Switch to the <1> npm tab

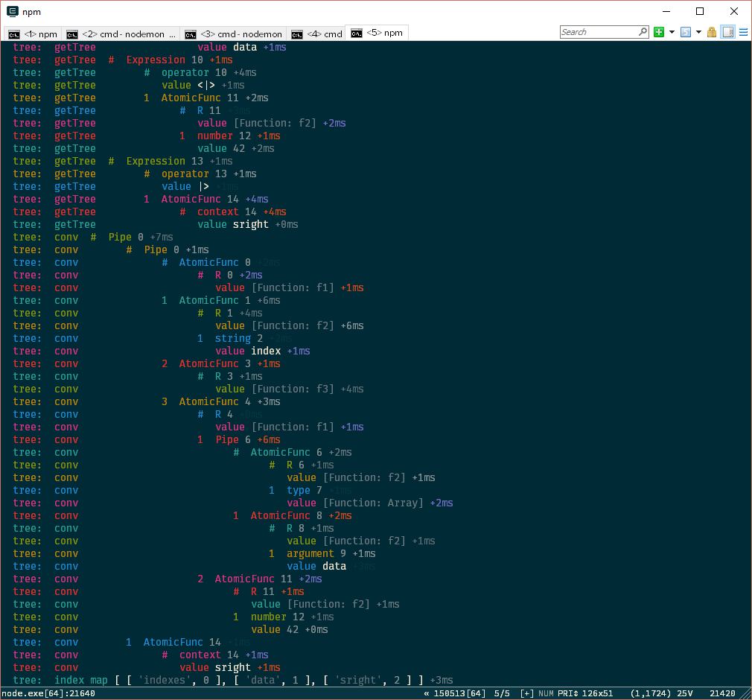point(34,34)
